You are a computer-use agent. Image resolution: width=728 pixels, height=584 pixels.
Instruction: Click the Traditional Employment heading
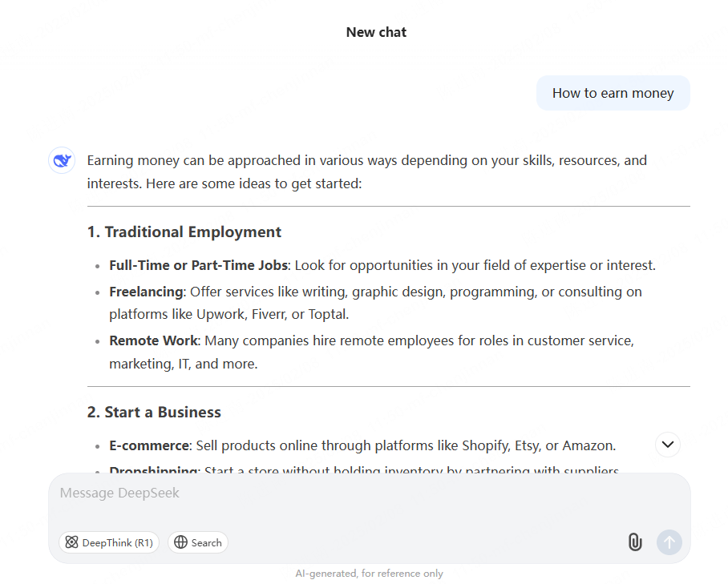pyautogui.click(x=184, y=232)
